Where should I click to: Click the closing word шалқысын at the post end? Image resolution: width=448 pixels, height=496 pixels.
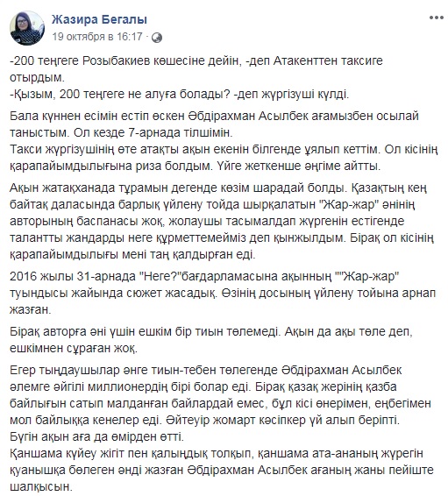click(41, 486)
